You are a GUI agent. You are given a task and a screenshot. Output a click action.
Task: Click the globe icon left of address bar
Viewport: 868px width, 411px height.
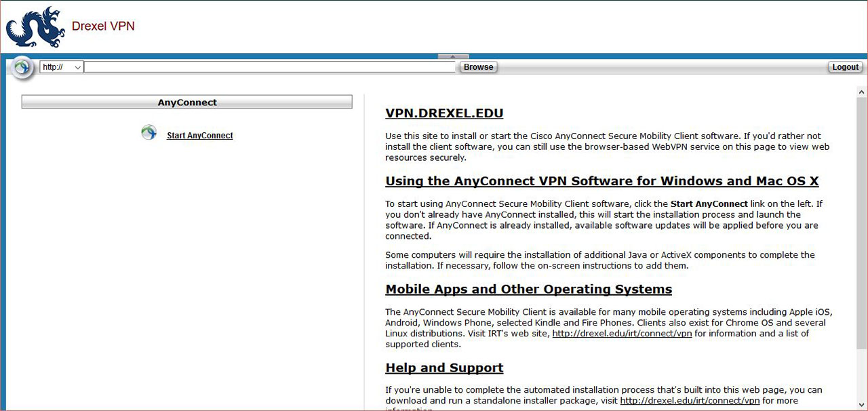tap(22, 67)
